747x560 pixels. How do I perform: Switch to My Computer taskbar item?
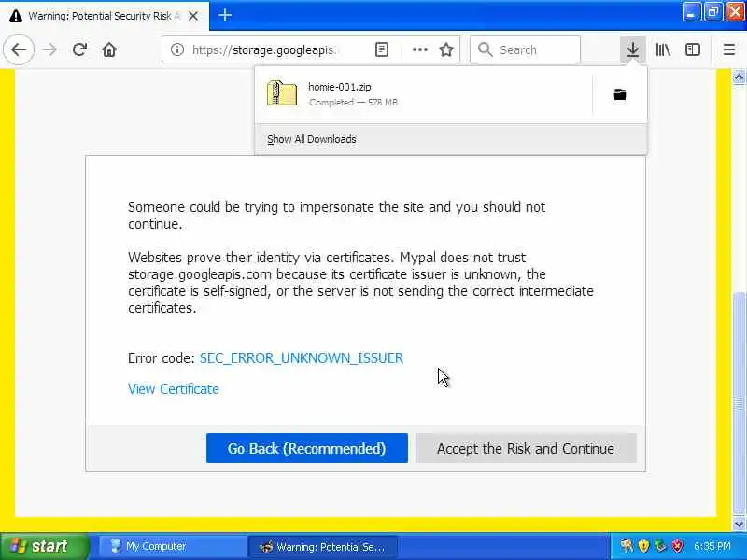172,546
